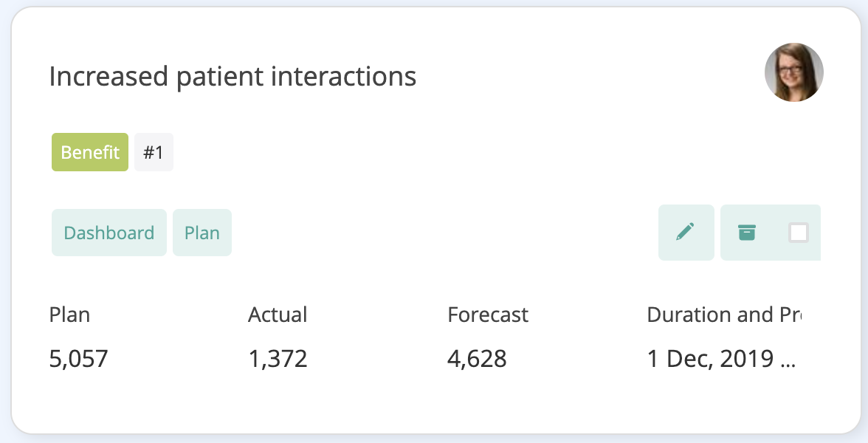Click the word interactions in the title

tap(344, 77)
